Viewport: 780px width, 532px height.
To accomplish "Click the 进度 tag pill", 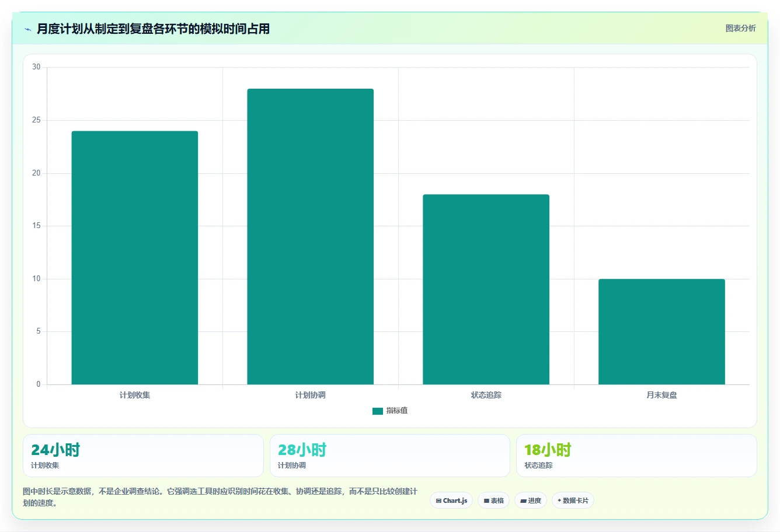I will 530,501.
